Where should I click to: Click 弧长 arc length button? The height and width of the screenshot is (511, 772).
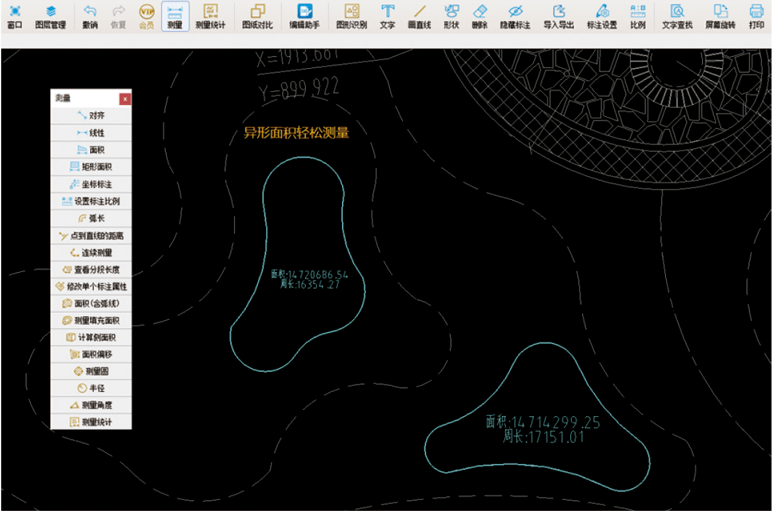(91, 218)
